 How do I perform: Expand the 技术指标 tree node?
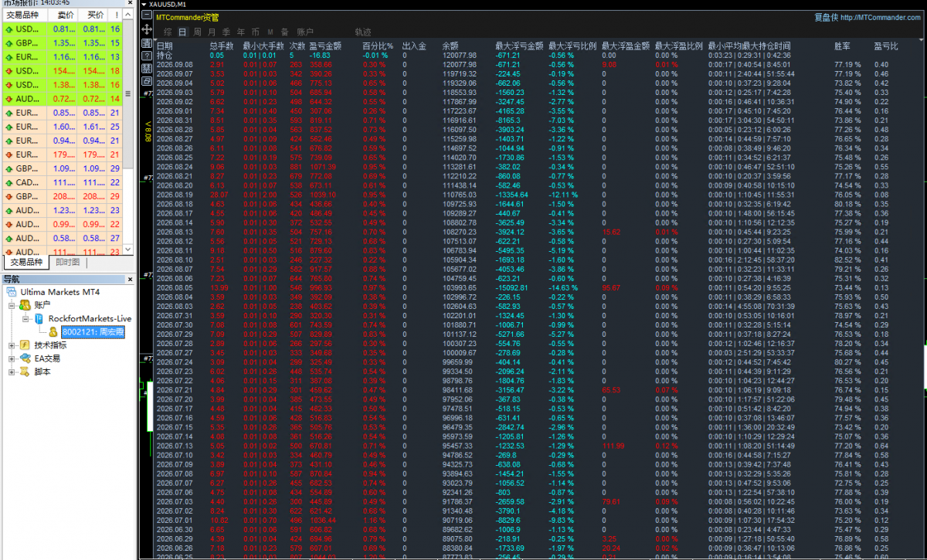pos(12,345)
